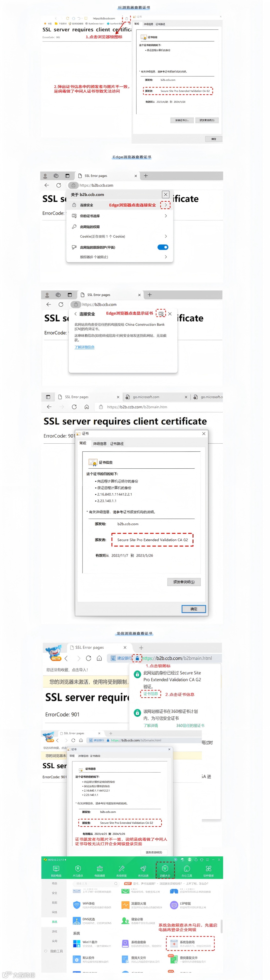This screenshot has height=980, width=270.
Task: Select 常规 tab in large certificate dialog
Action: tap(83, 443)
